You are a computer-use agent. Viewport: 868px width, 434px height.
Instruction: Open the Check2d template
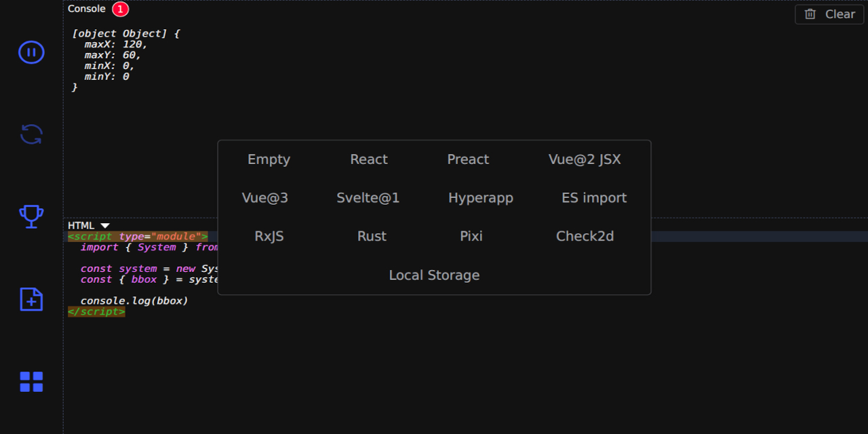[585, 236]
